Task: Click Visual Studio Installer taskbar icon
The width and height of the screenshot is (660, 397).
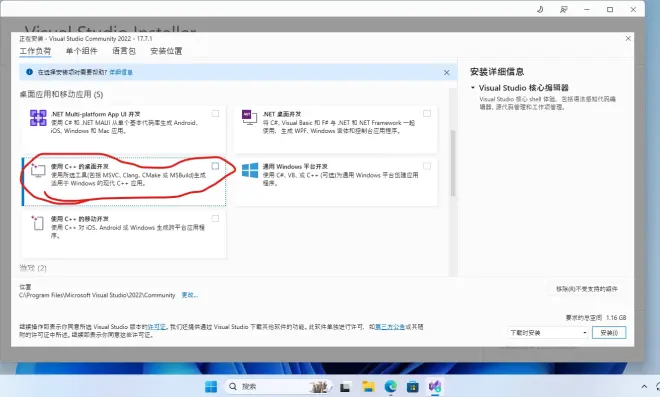Action: tap(435, 386)
